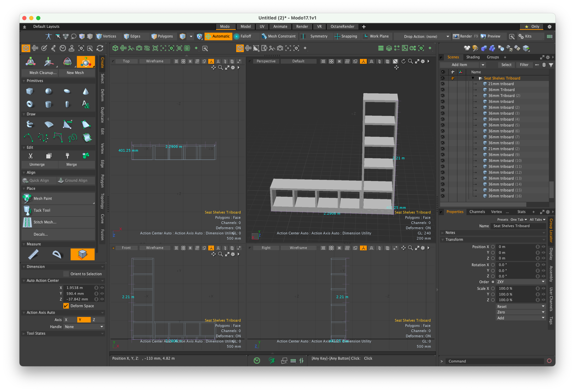
Task: Hide the 21mm triboard item
Action: 443,84
